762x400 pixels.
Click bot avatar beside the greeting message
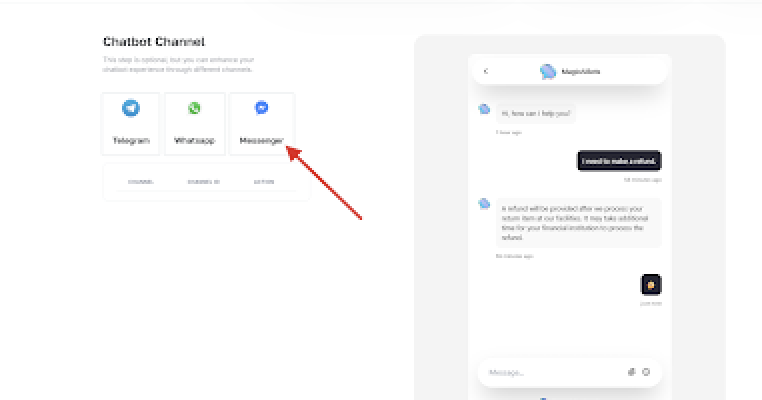484,108
